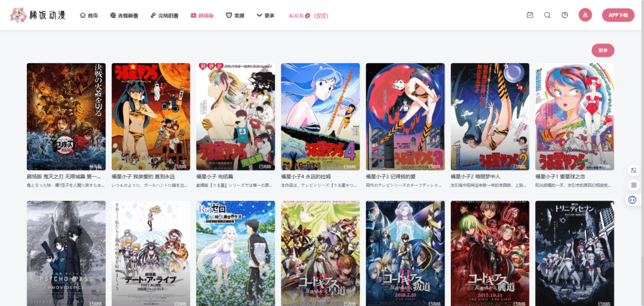Viewport: 644px width, 306px height.
Task: Click the grid apps icon in side bar
Action: (633, 185)
